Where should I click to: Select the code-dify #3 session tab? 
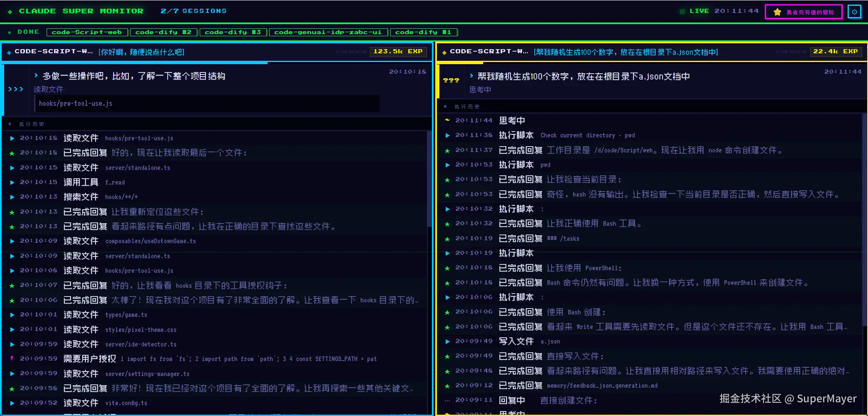point(233,32)
